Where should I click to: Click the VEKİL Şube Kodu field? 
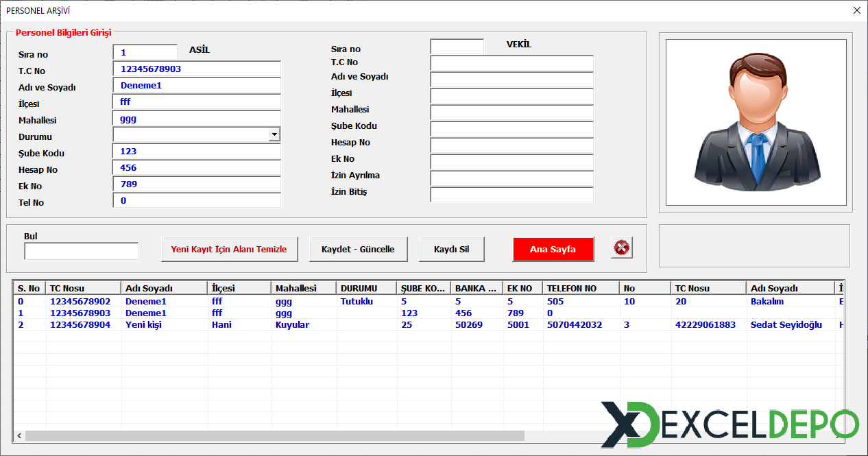pos(511,129)
